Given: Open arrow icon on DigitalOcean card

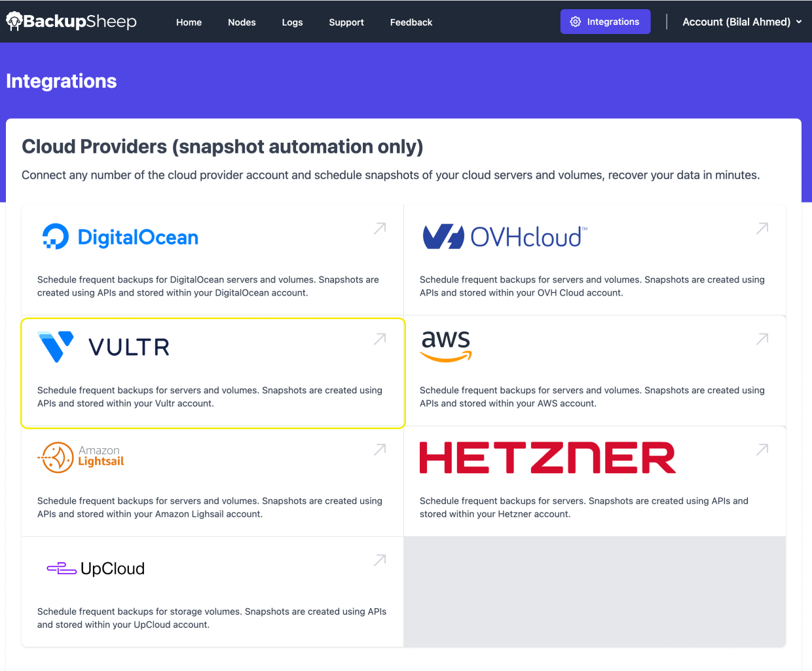Looking at the screenshot, I should point(380,228).
